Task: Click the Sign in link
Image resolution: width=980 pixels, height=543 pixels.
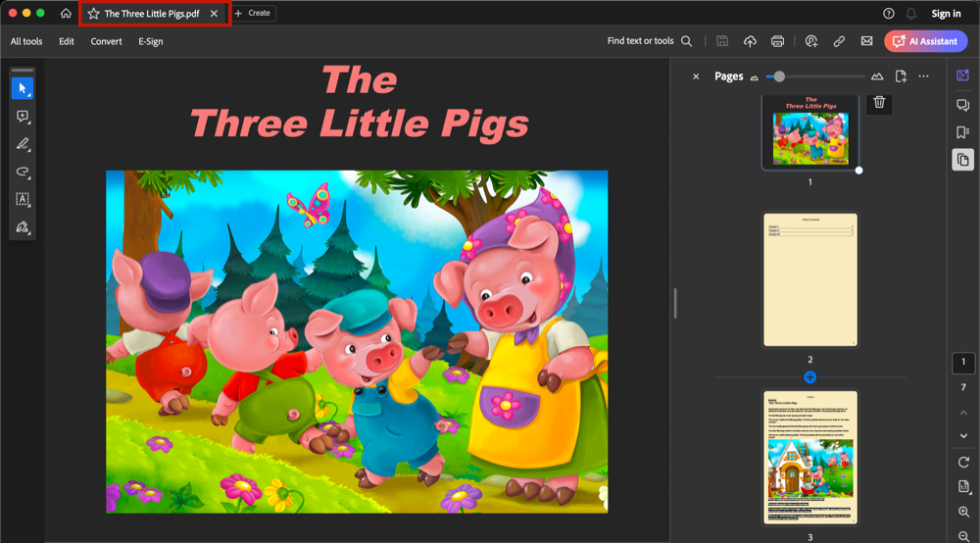Action: (946, 14)
